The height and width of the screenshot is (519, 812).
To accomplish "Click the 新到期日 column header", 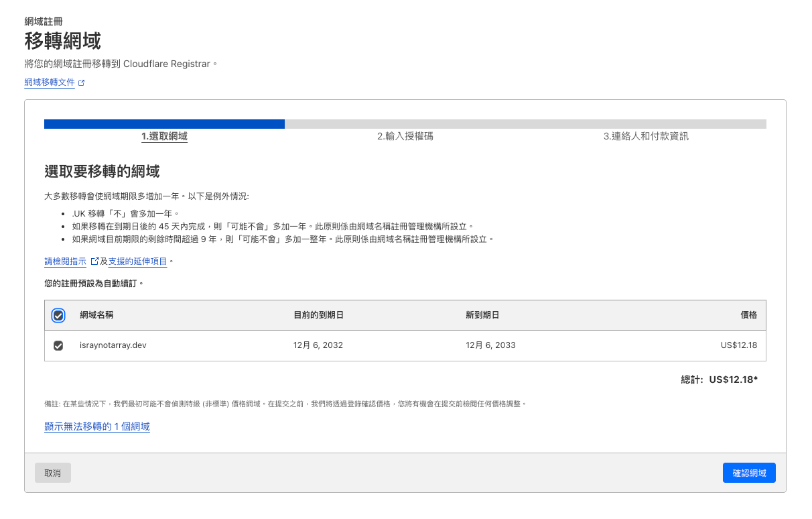I will (482, 315).
